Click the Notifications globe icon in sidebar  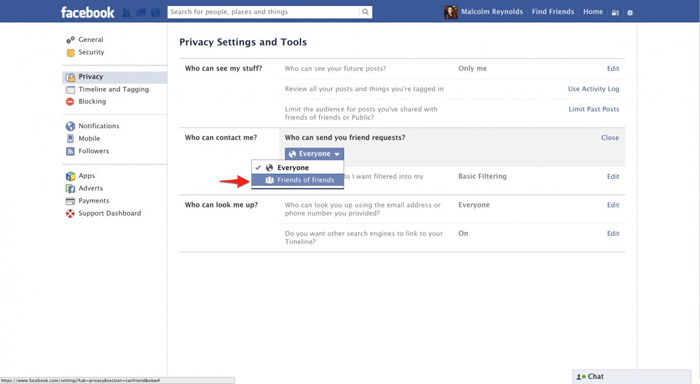tap(70, 126)
